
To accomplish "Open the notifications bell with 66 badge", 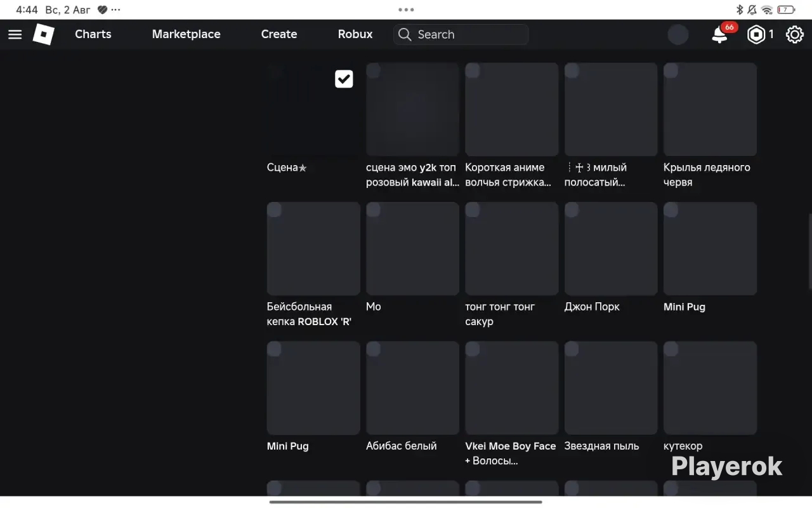I will click(x=720, y=34).
